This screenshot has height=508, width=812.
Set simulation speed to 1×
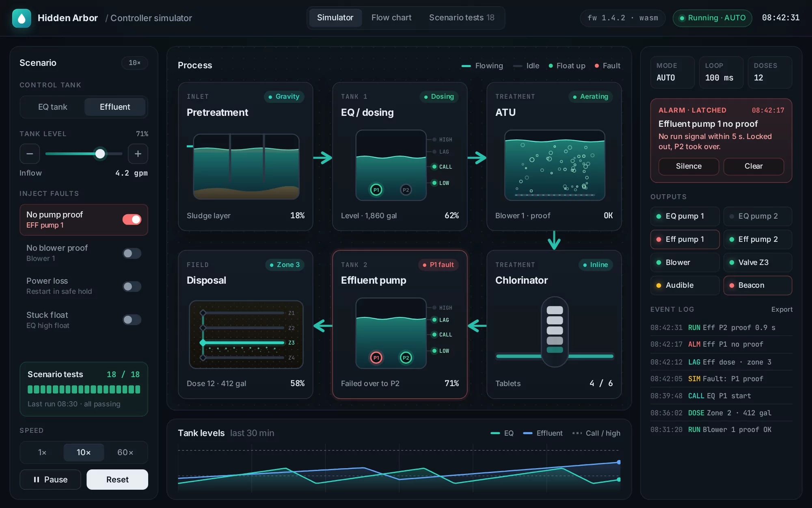(x=42, y=452)
